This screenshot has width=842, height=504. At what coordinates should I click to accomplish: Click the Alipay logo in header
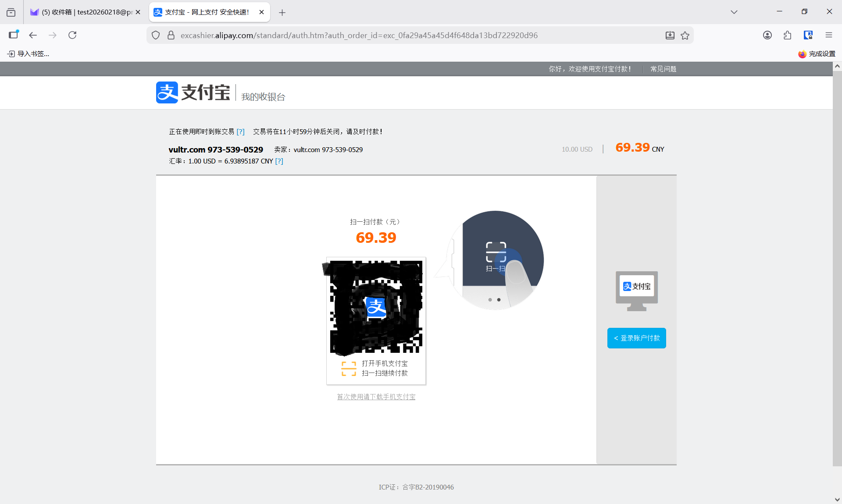(193, 92)
